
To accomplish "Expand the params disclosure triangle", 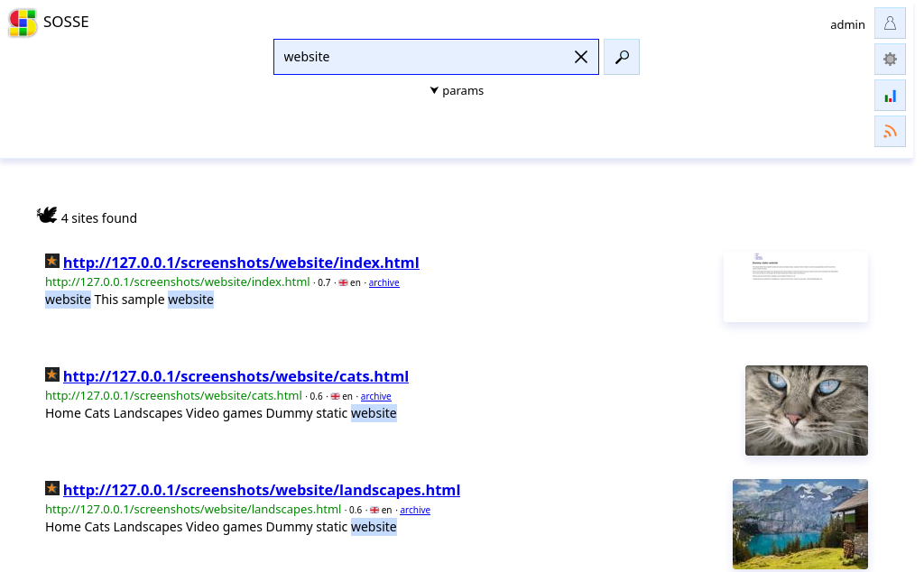I will click(x=434, y=91).
